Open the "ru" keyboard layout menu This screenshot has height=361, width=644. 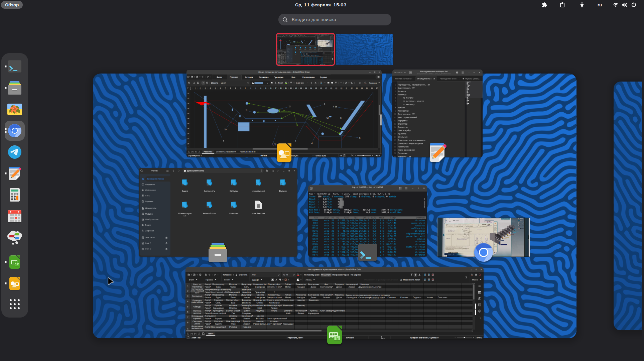[600, 5]
